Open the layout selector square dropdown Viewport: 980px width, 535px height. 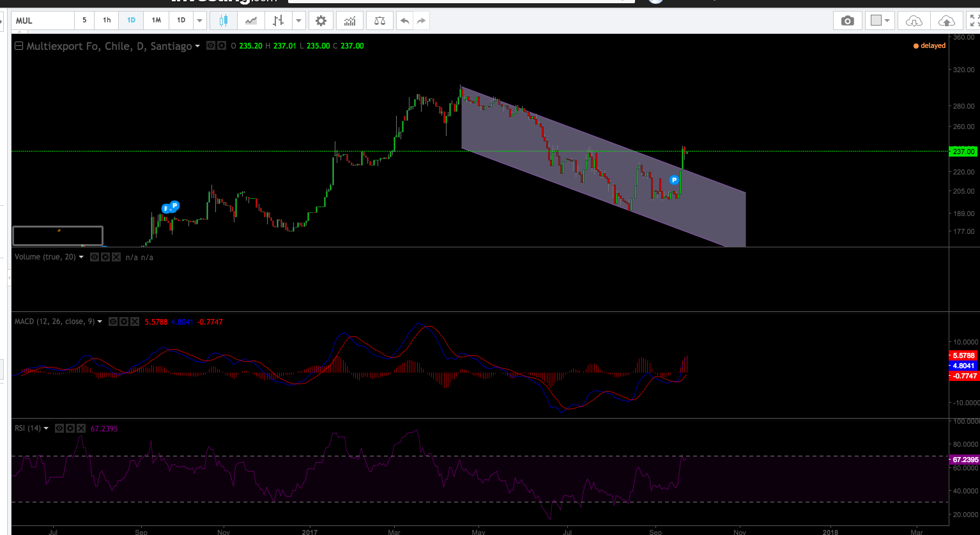(880, 20)
